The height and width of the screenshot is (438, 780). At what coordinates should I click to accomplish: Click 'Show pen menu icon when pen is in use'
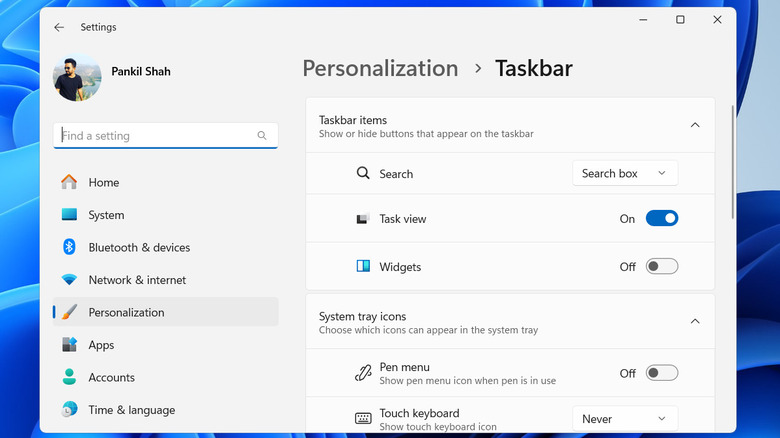[468, 380]
